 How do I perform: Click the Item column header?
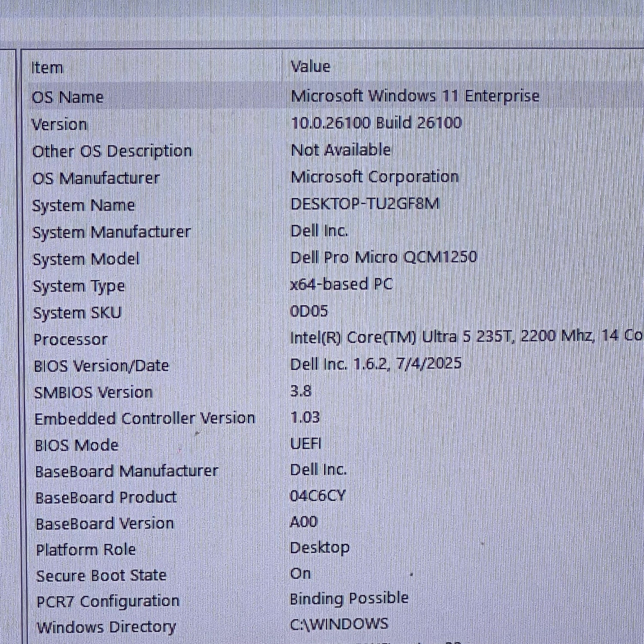point(47,68)
